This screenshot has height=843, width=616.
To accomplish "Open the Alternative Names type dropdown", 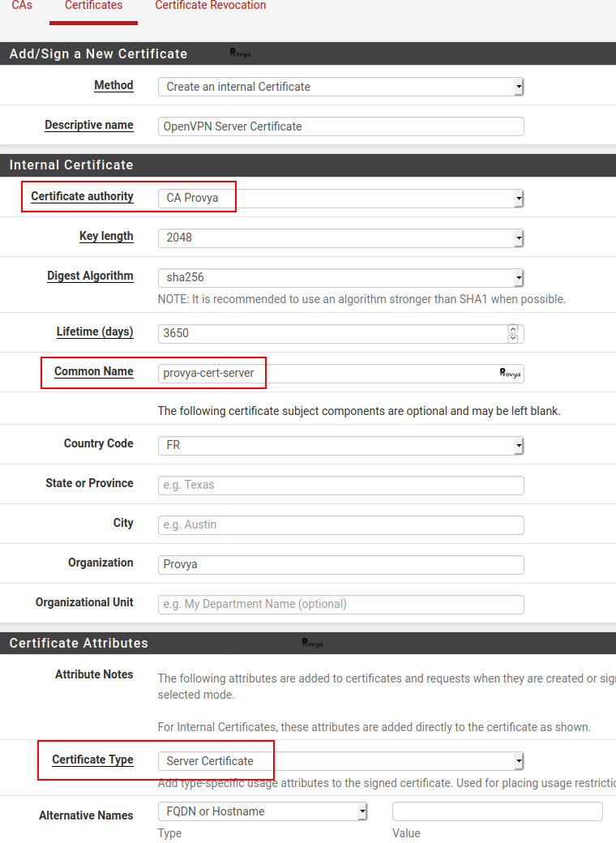I will coord(263,811).
